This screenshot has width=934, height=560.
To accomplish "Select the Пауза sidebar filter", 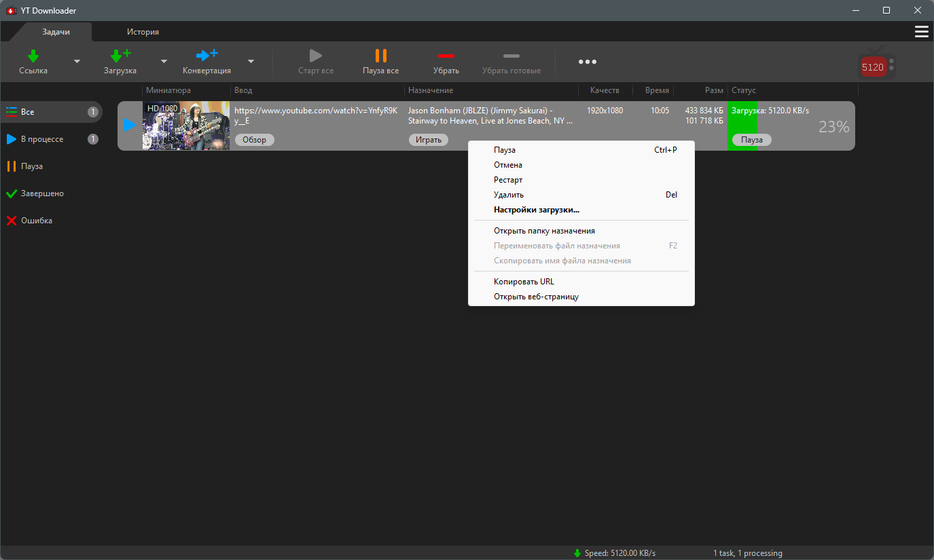I will coord(51,166).
